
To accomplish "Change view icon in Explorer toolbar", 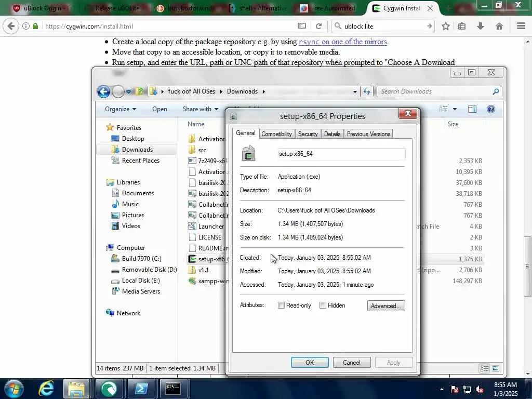I will pyautogui.click(x=444, y=109).
